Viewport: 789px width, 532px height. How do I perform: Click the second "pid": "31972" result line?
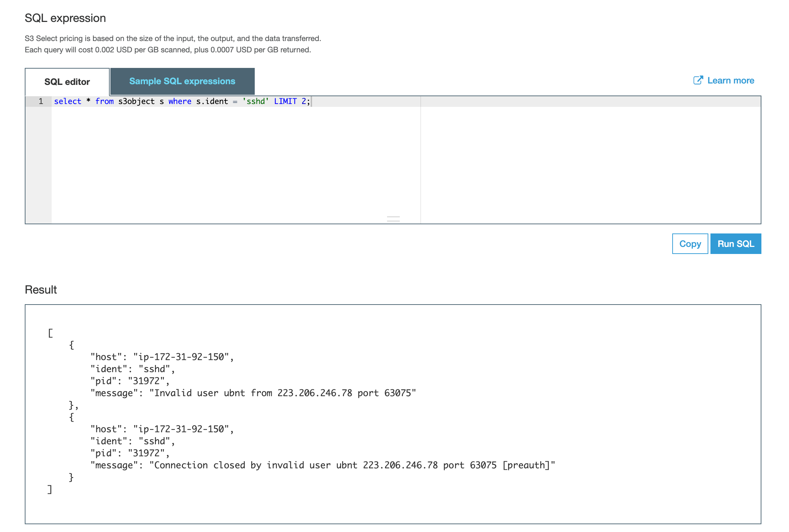[130, 453]
